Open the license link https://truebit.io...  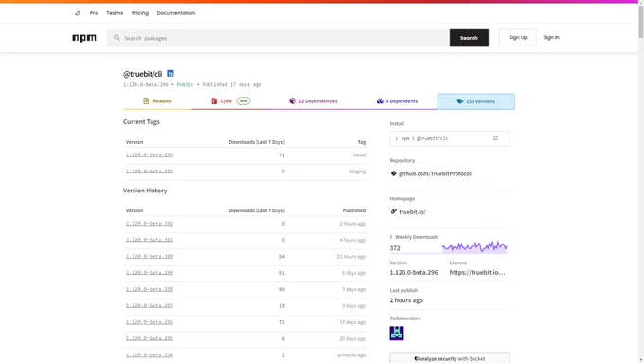coord(477,272)
